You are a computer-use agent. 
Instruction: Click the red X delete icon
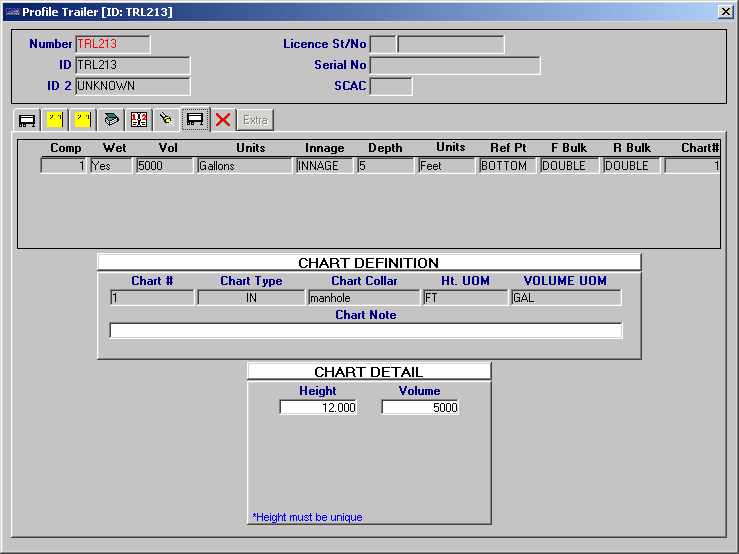click(223, 120)
